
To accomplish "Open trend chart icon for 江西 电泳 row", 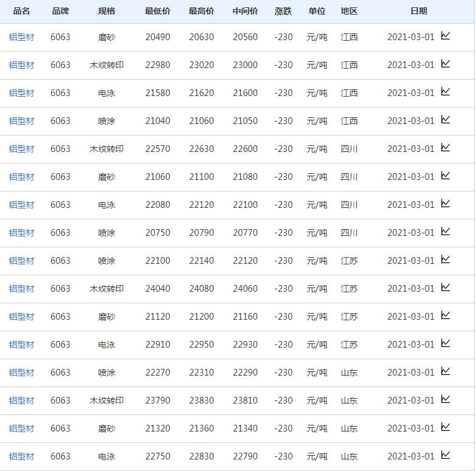I will [x=446, y=92].
